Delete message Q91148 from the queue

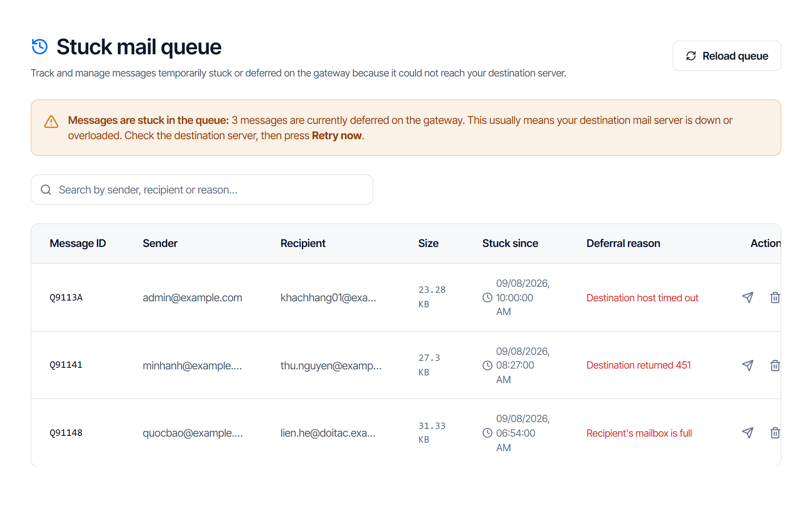[775, 433]
